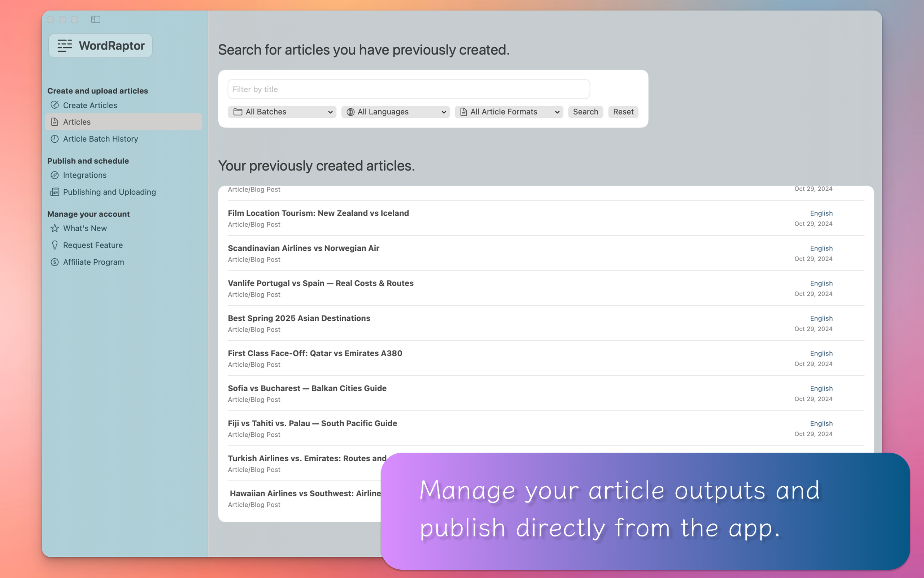Click the red close window button

pyautogui.click(x=51, y=20)
